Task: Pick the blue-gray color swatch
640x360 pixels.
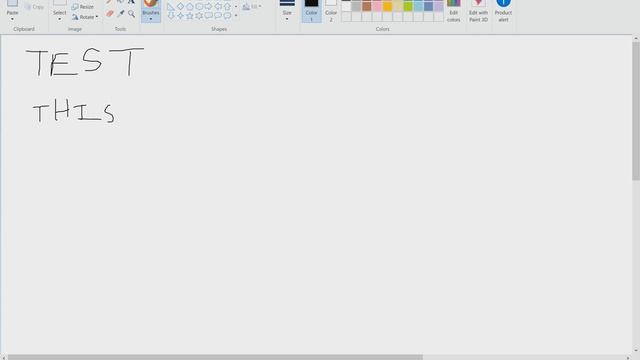Action: [x=428, y=7]
